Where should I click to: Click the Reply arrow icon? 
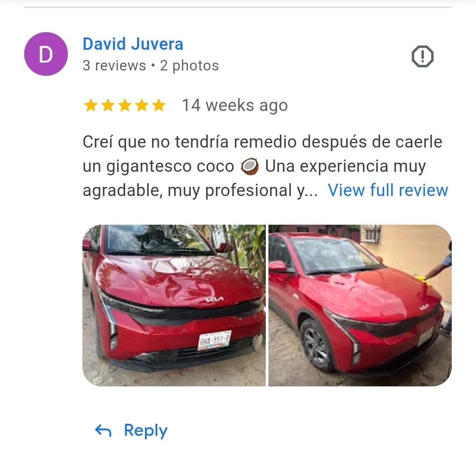coord(103,430)
